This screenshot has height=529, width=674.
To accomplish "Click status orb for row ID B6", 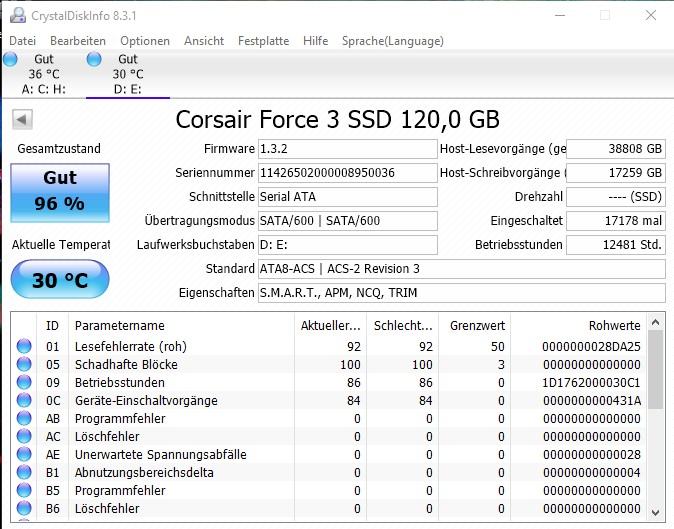I will pyautogui.click(x=24, y=509).
